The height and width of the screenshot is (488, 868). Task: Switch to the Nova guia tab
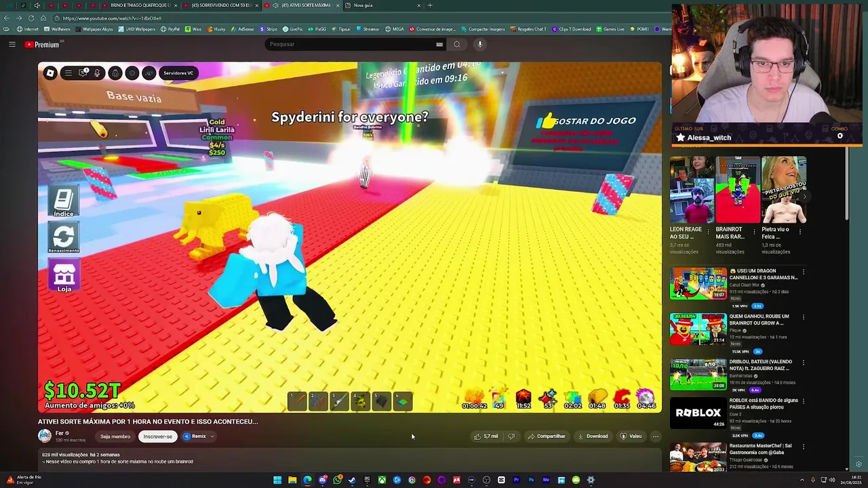(383, 5)
